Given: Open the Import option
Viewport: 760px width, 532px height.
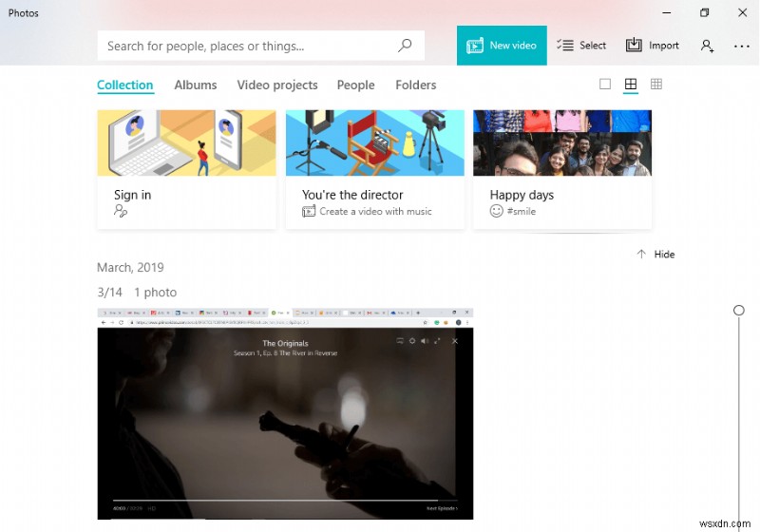Looking at the screenshot, I should click(652, 46).
